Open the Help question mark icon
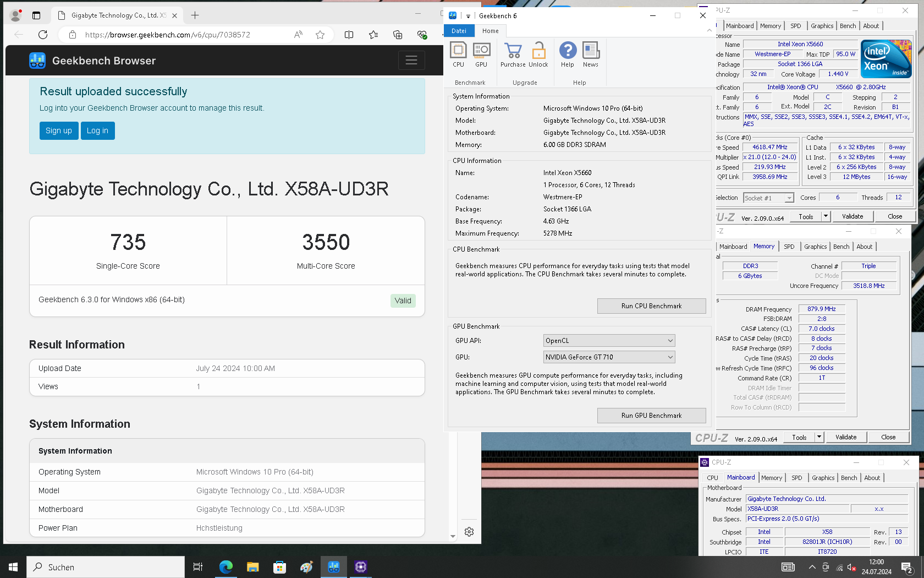Viewport: 924px width, 578px height. click(x=568, y=54)
